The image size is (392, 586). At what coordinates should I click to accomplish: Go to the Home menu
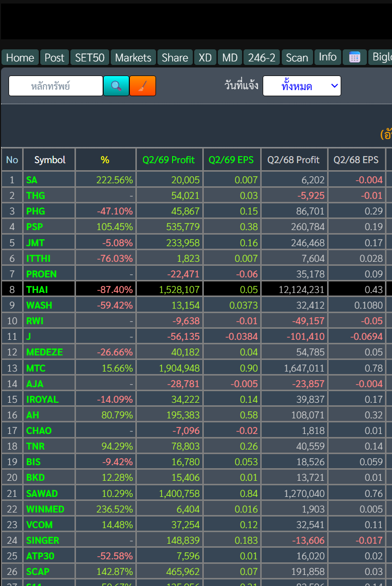coord(20,57)
